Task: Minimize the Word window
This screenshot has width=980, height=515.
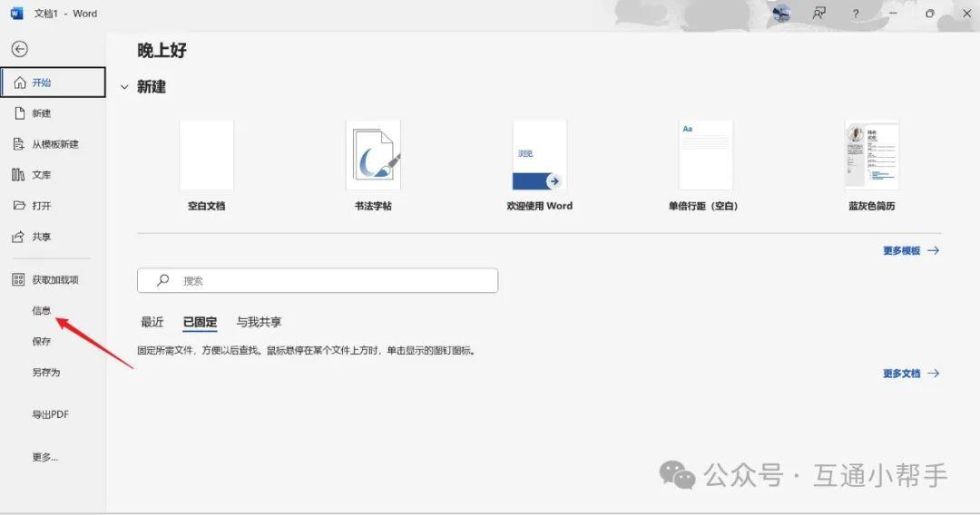Action: click(x=893, y=13)
